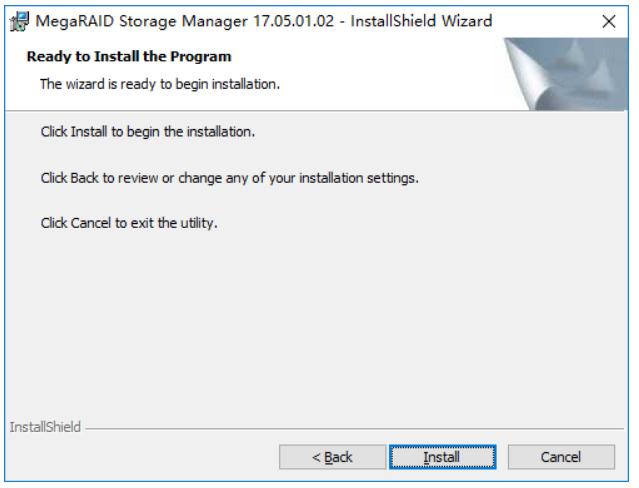
Task: Click the gray InstallShield label near bottom
Action: point(45,427)
